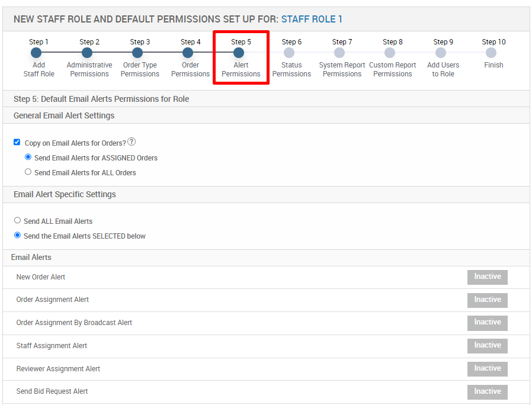This screenshot has width=532, height=405.
Task: Click the Step 1 Add Staff Role circle
Action: 36,53
